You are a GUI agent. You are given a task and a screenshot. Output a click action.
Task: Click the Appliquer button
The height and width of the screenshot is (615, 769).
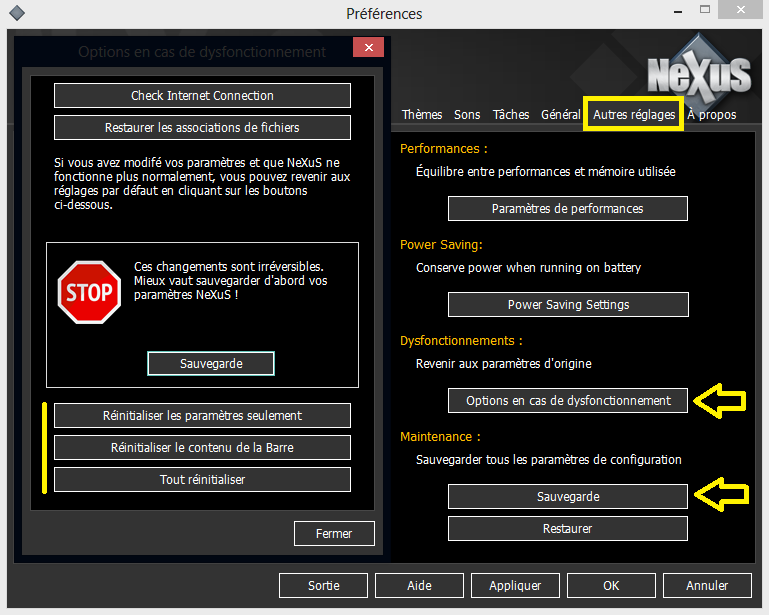click(x=515, y=586)
